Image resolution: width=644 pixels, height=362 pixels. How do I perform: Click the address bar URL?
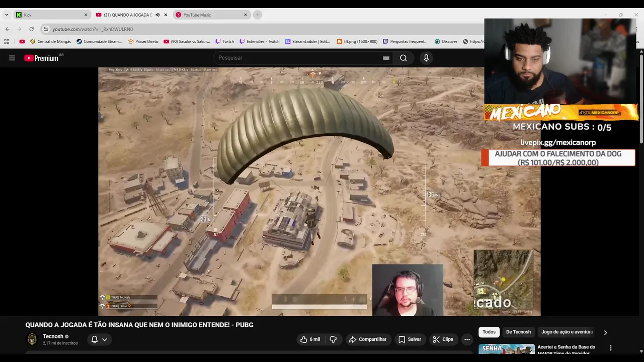click(x=93, y=29)
